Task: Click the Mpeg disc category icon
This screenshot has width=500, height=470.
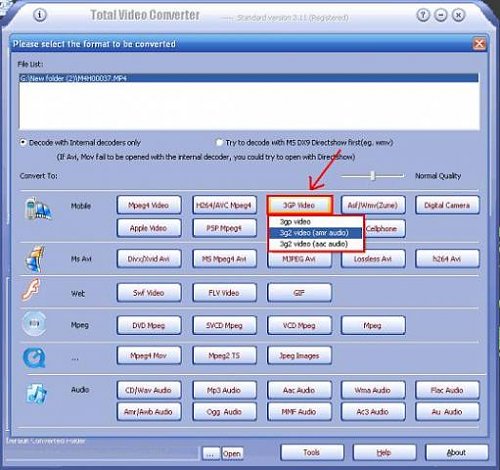Action: point(34,324)
